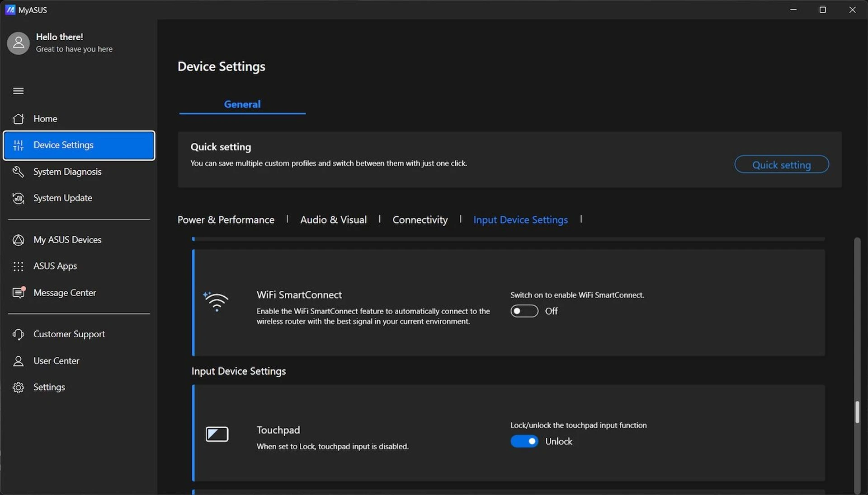Click the Device Settings sliders icon

click(19, 145)
